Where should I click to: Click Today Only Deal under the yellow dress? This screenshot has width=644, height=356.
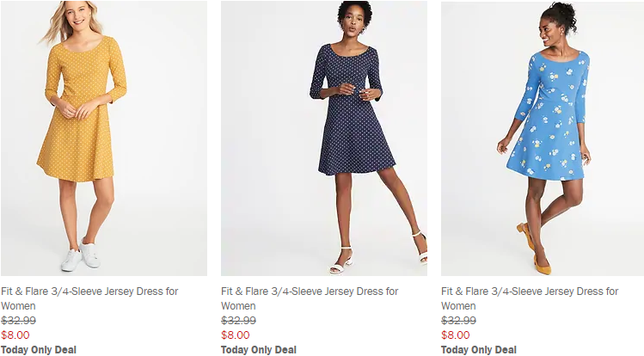[39, 350]
